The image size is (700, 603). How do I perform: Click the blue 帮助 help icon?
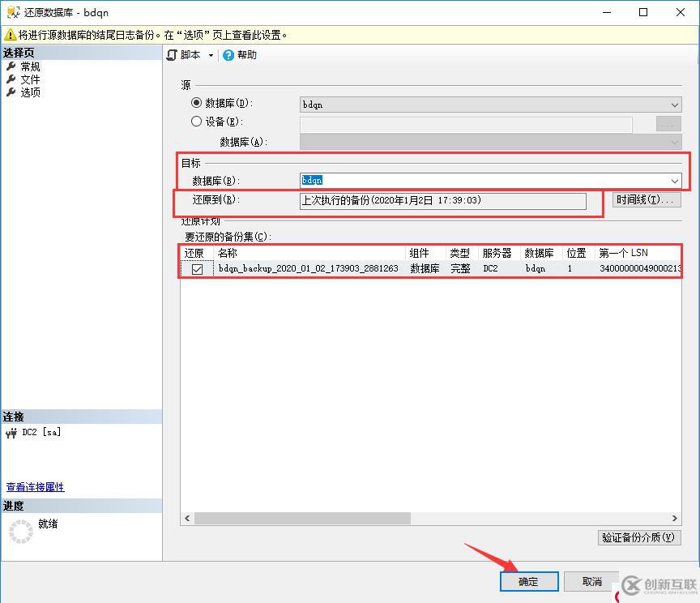228,55
